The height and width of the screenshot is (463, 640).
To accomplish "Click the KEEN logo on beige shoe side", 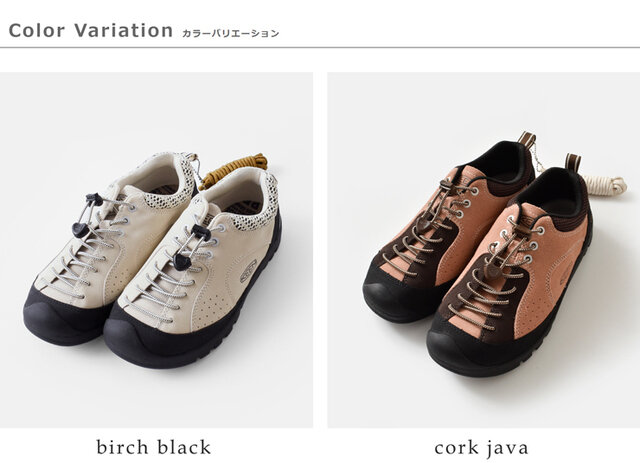I will [x=249, y=271].
